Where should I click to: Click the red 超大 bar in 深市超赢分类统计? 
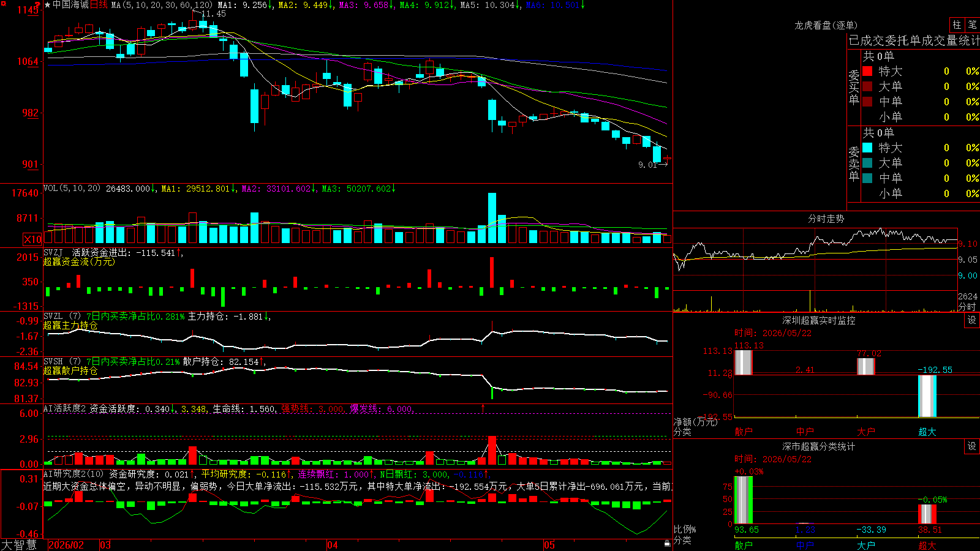927,514
